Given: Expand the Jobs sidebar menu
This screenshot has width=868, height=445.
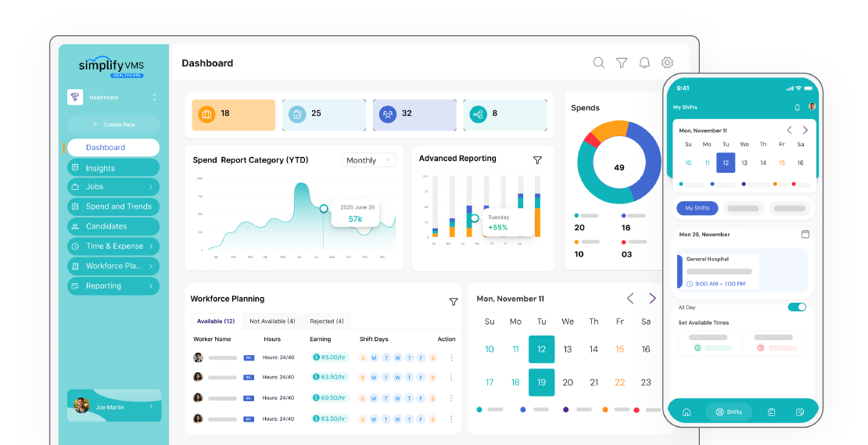Looking at the screenshot, I should coord(113,187).
